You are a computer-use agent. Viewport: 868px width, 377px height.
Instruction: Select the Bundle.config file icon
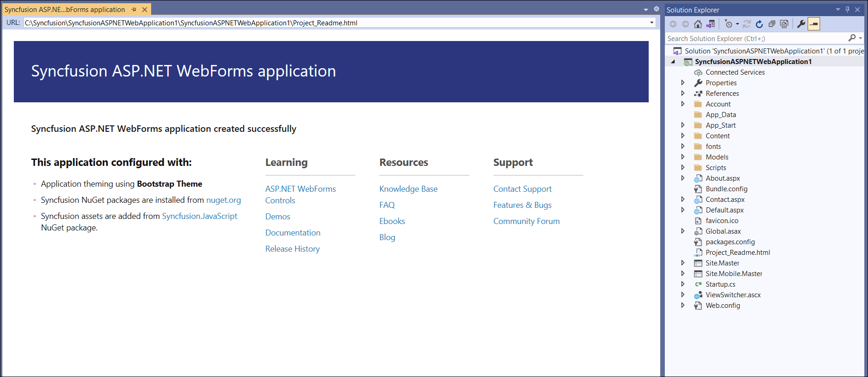tap(698, 189)
